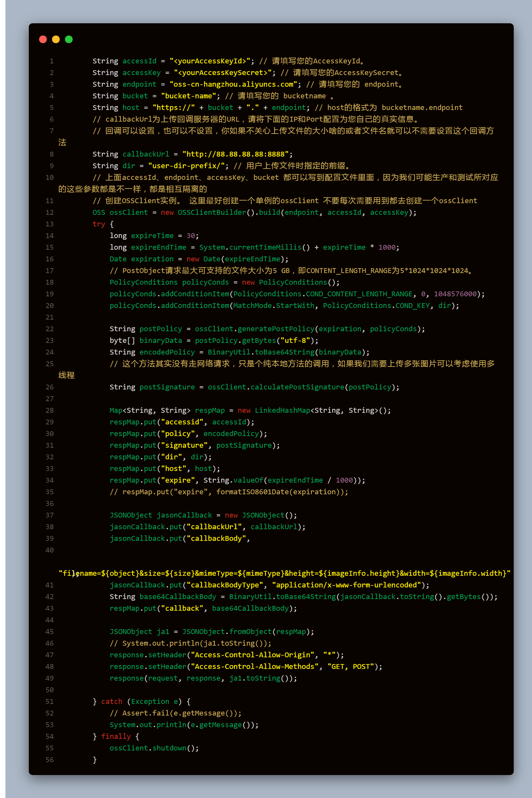Click "http://88.88.88.88:8888" callback URL string
Viewport: 532px width, 798px height.
pyautogui.click(x=235, y=154)
